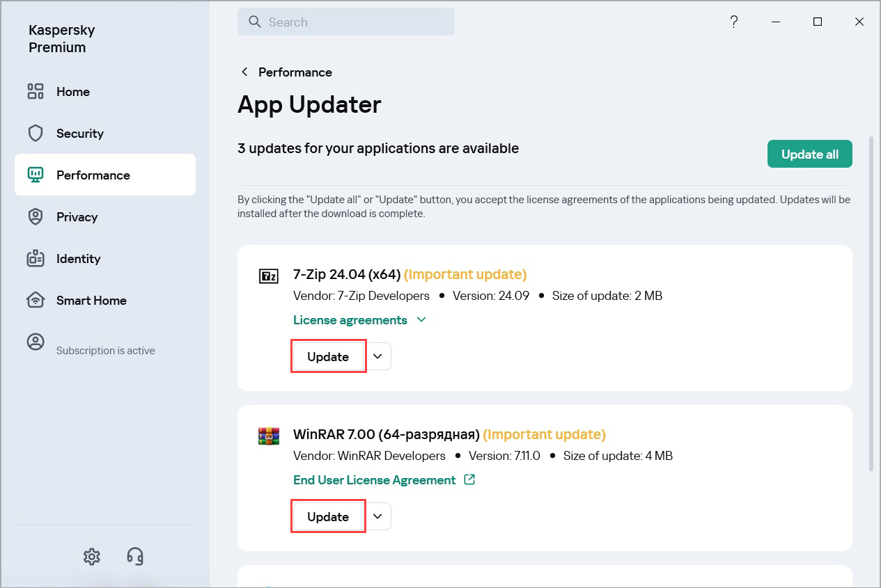Switch to the Performance section
Screen dimensions: 881x588
[94, 175]
